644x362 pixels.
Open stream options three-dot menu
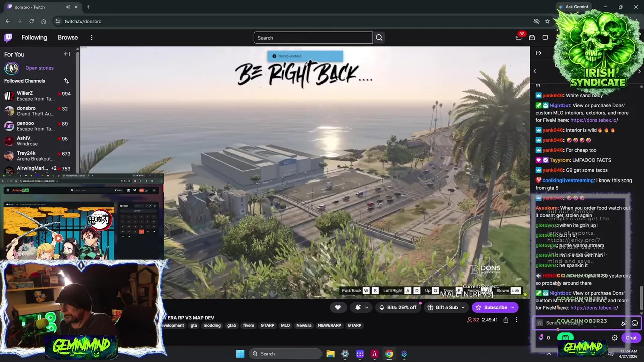click(x=516, y=320)
